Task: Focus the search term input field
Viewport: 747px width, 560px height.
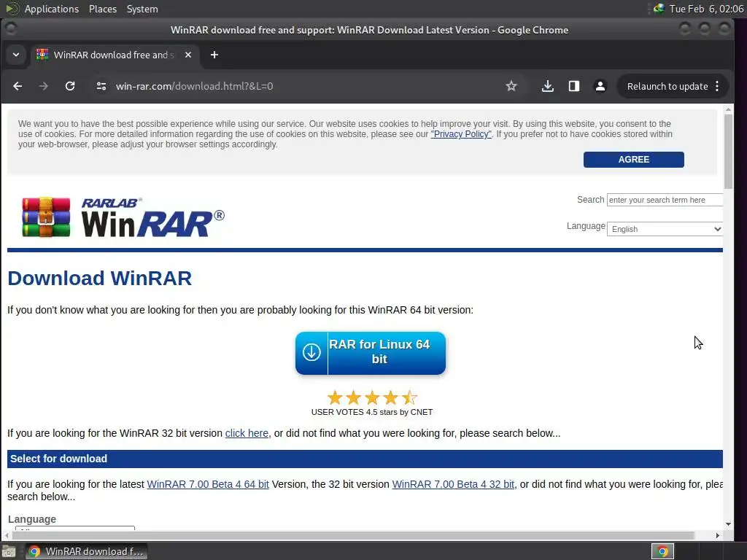Action: tap(665, 200)
